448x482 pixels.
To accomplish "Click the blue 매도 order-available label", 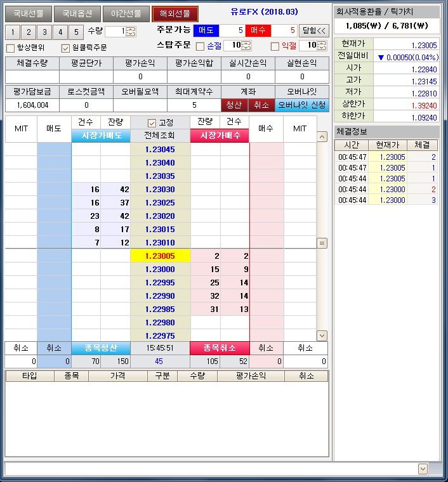I will [206, 30].
